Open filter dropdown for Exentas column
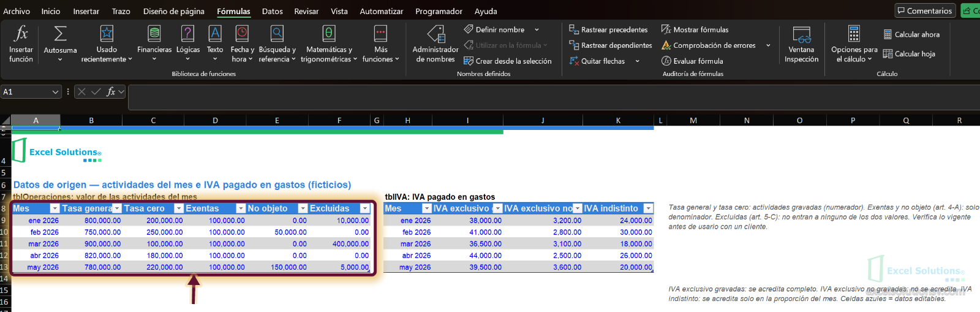Screen dimensions: 980x312 point(241,208)
